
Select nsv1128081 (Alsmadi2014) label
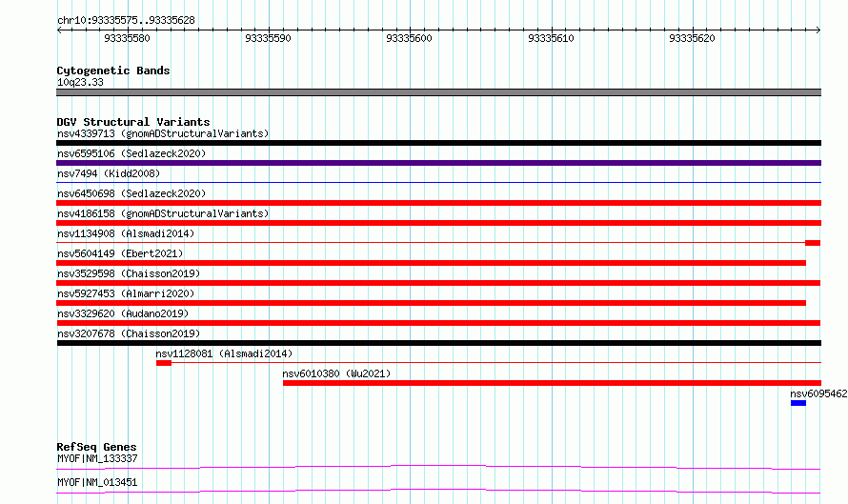click(x=224, y=353)
